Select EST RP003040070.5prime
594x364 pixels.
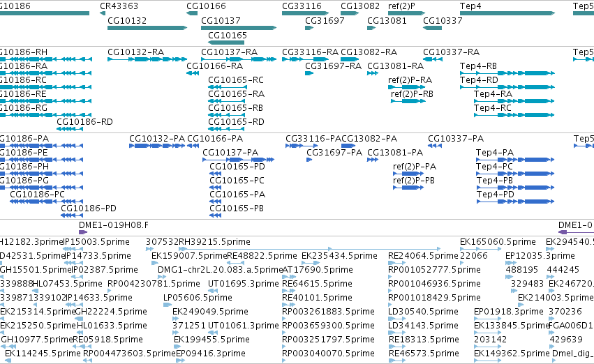coord(284,361)
